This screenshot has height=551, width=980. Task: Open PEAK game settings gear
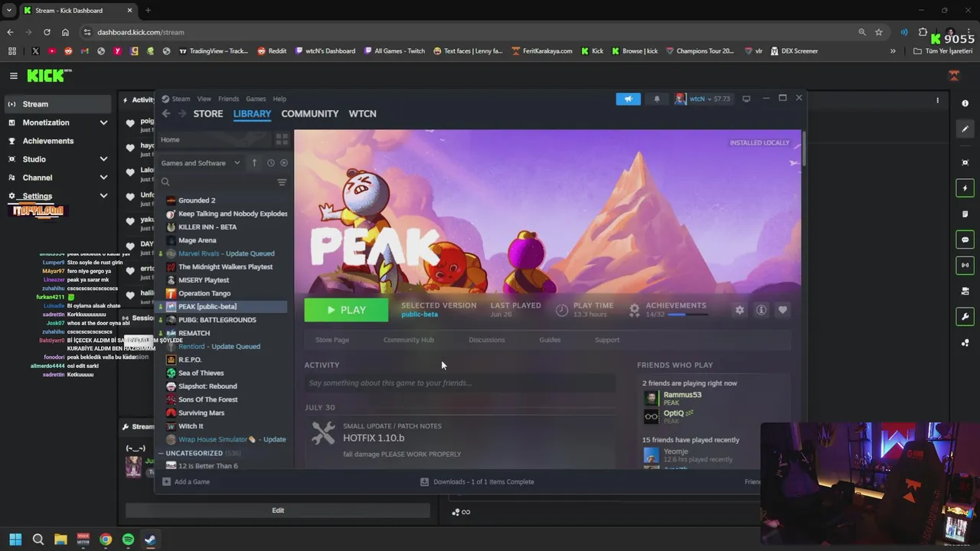coord(740,310)
